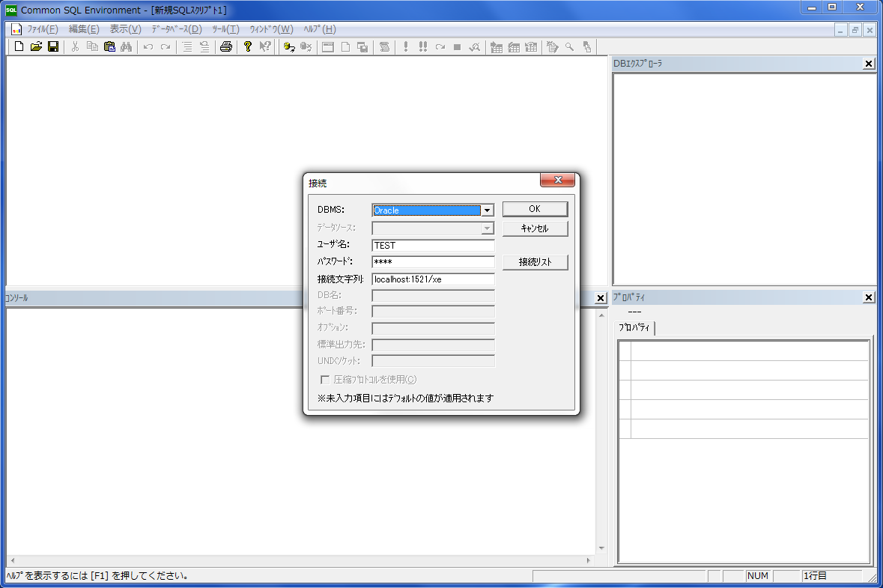Open the データベース(D) menu

pyautogui.click(x=176, y=29)
